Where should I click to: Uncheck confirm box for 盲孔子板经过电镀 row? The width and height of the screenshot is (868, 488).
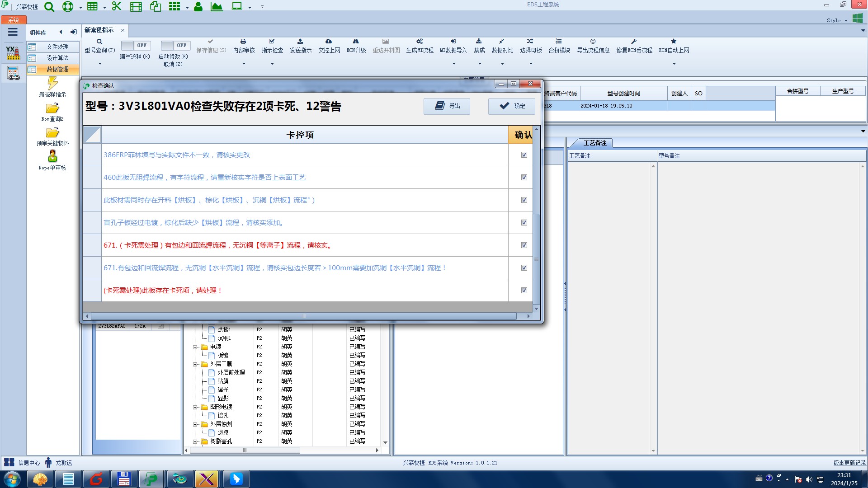(x=524, y=223)
